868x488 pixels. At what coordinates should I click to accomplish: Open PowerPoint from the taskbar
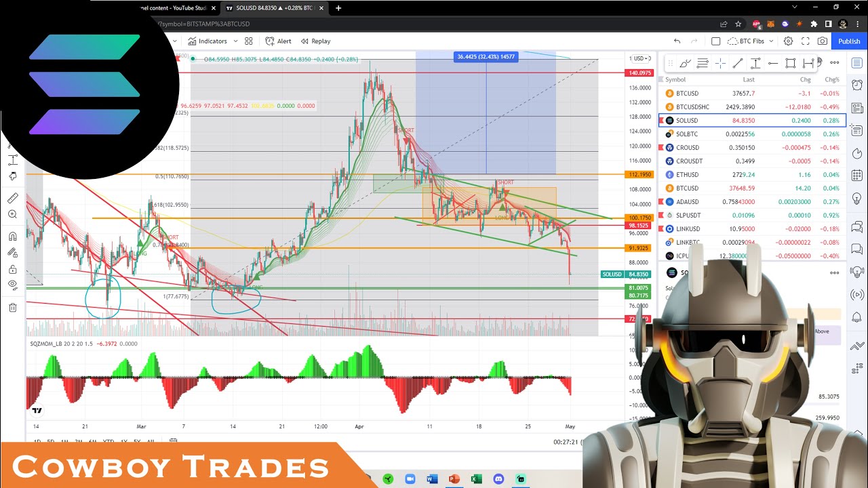(454, 479)
